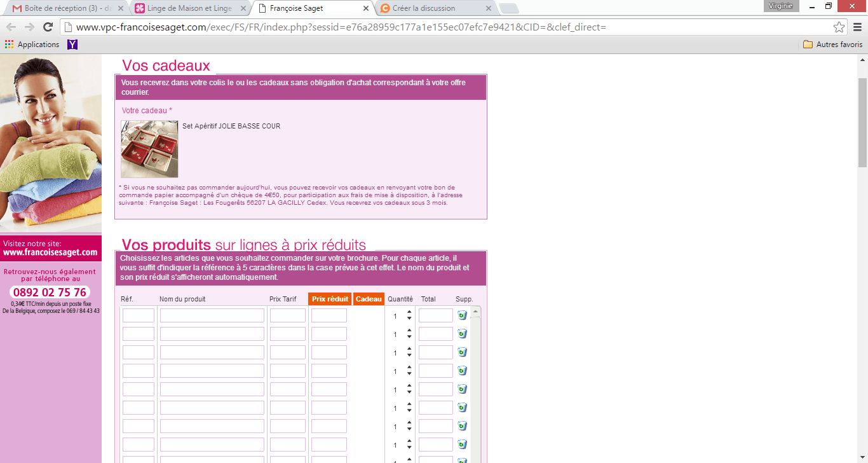The width and height of the screenshot is (868, 463).
Task: Increase quantity in the first product row
Action: [x=409, y=312]
